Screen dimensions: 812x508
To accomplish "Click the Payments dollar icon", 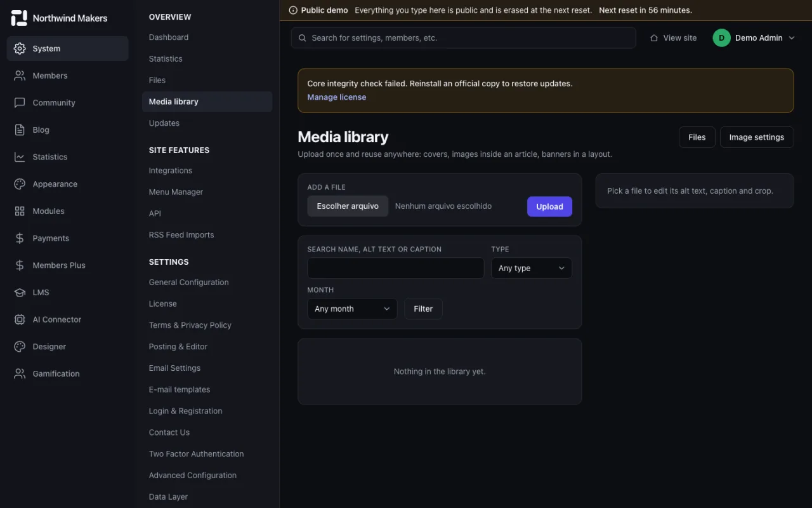I will [x=20, y=238].
